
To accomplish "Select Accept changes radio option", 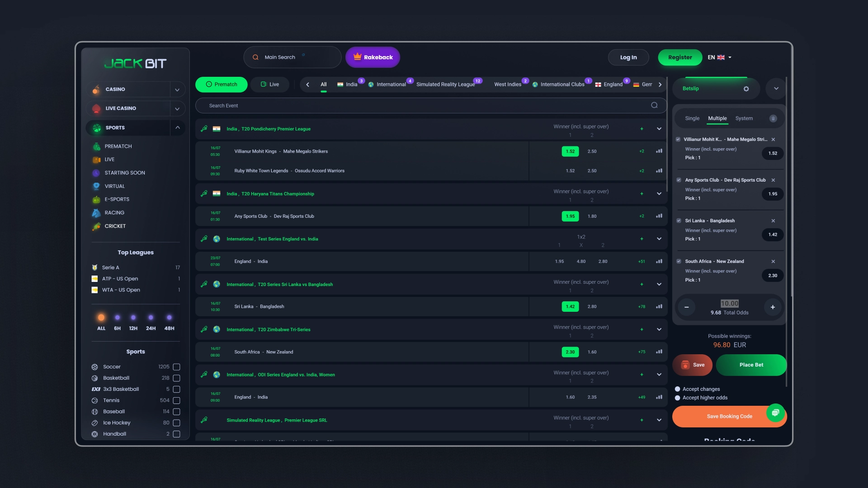I will click(x=677, y=389).
